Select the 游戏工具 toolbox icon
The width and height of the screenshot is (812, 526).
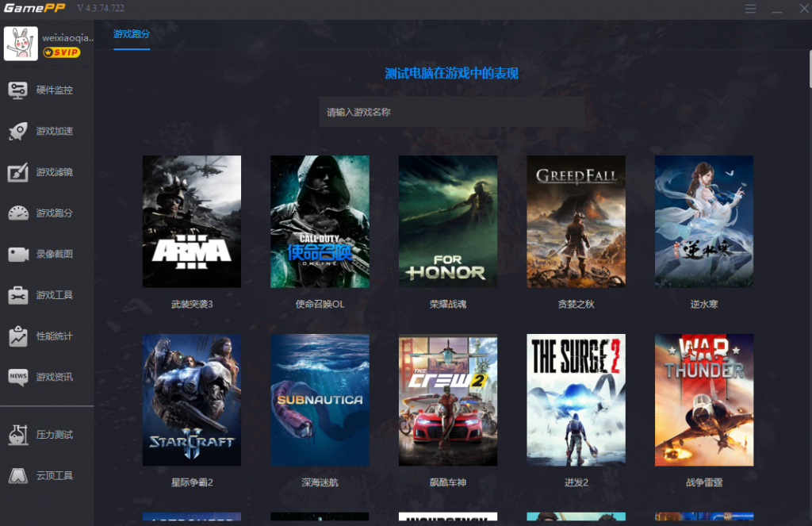(x=18, y=295)
